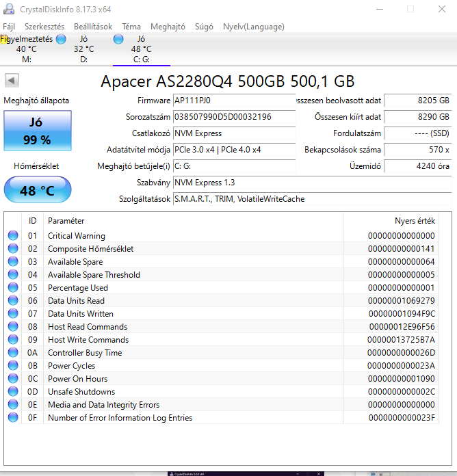Viewport: 457px width, 476px height.
Task: Click status circle for Host Write Commands row
Action: (x=13, y=339)
